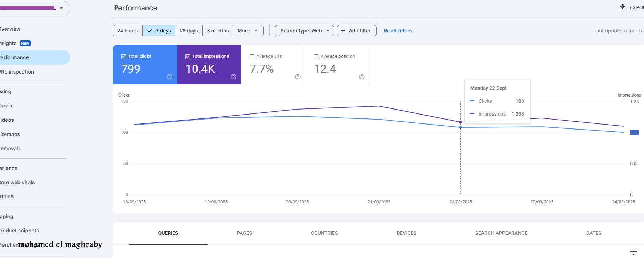Select the 28 days date range

coord(189,31)
